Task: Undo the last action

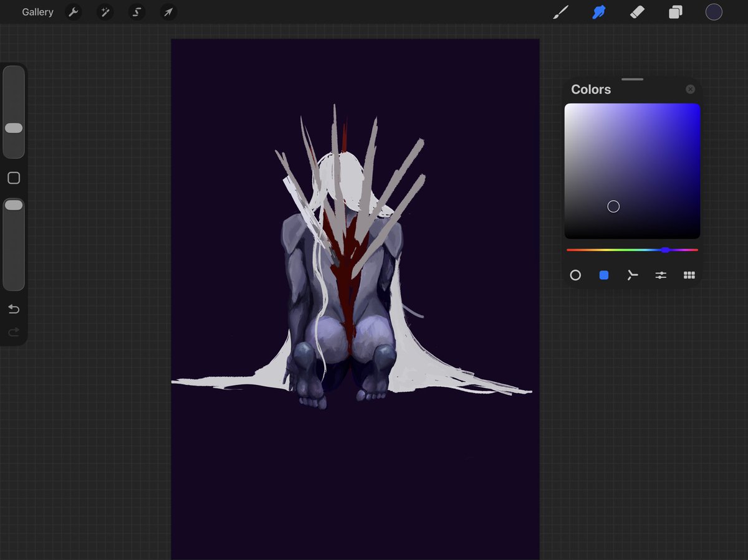Action: click(x=14, y=309)
